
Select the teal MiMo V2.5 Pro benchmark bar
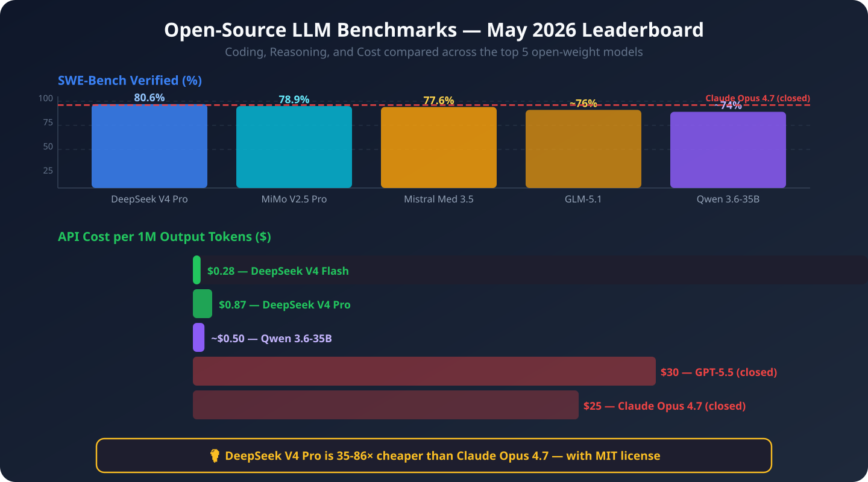[x=294, y=147]
